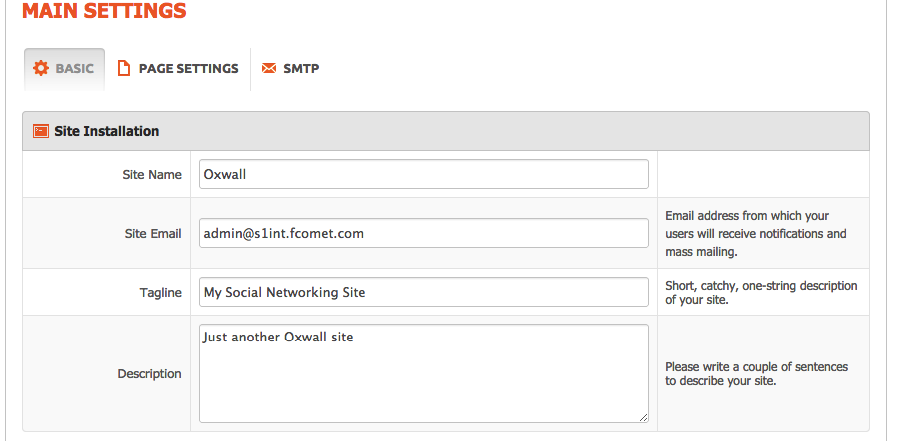Click the Description textarea resize handle
This screenshot has height=441, width=907.
(x=643, y=417)
